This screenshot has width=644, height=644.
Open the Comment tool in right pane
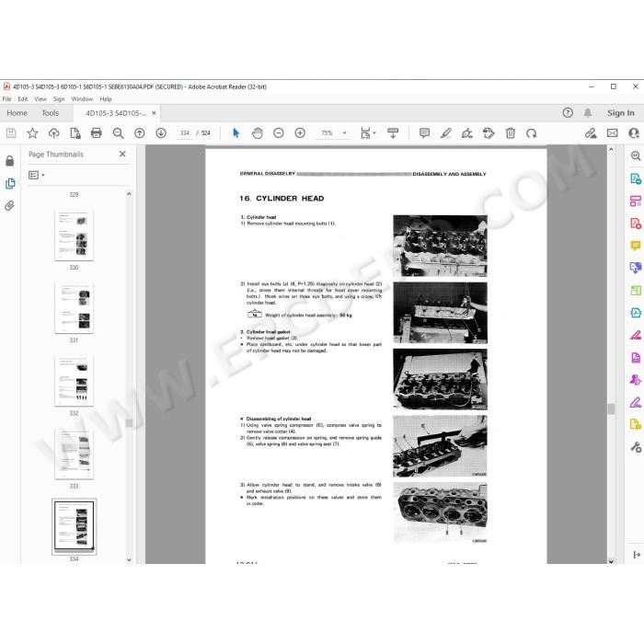tap(636, 246)
